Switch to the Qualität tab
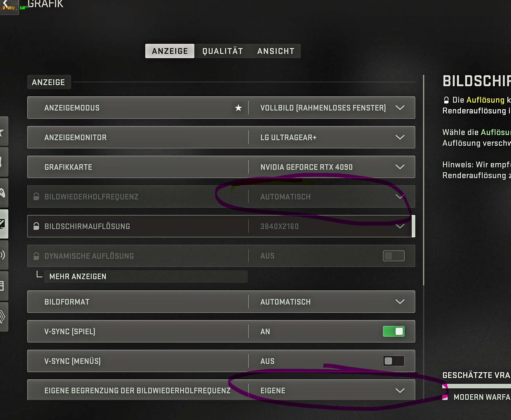The image size is (511, 420). (x=222, y=51)
